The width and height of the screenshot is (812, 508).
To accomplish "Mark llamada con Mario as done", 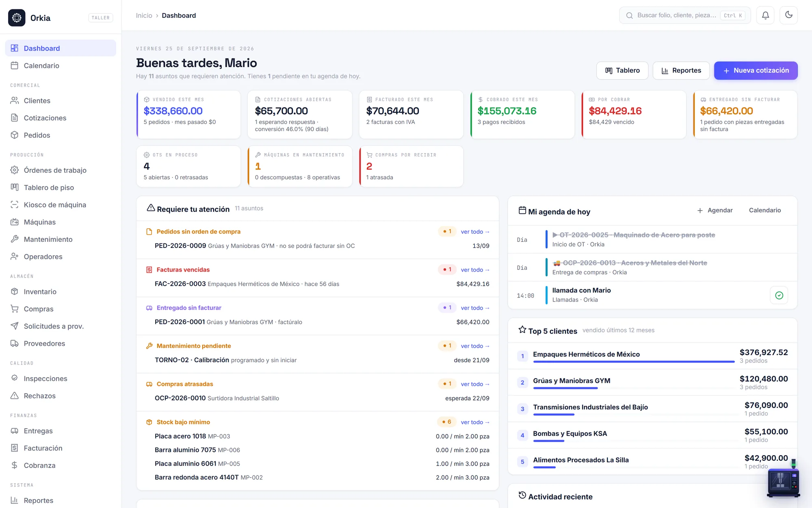I will (779, 295).
